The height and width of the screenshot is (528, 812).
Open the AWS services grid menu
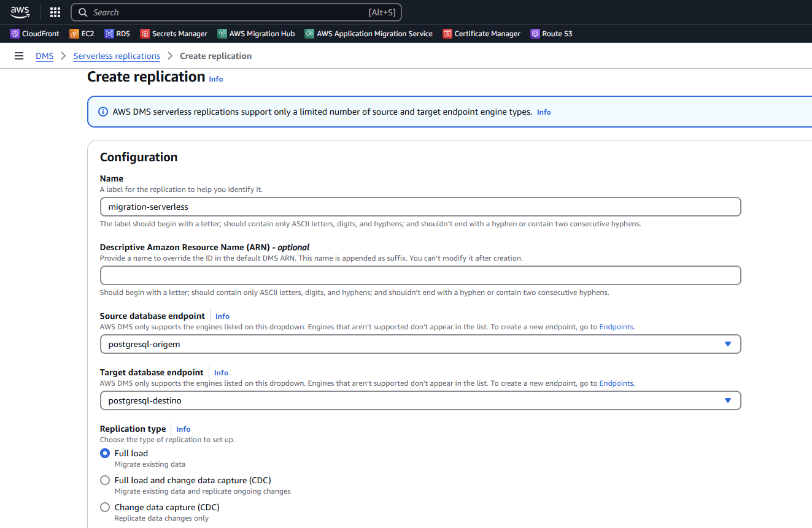pos(55,12)
